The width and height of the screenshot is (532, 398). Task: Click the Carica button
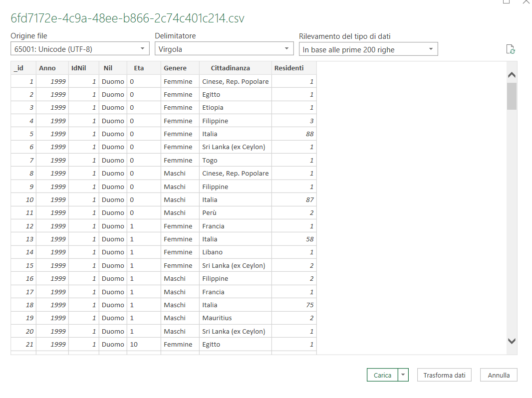pos(382,375)
